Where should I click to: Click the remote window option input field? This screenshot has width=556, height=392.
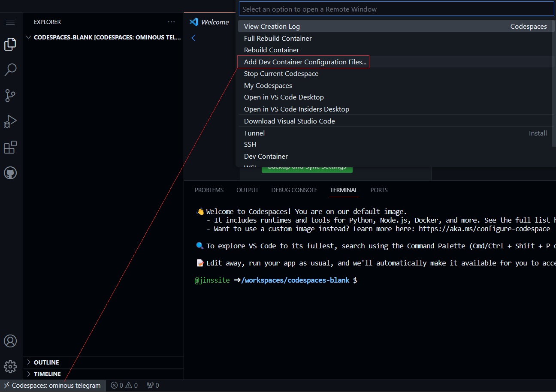[x=396, y=9]
